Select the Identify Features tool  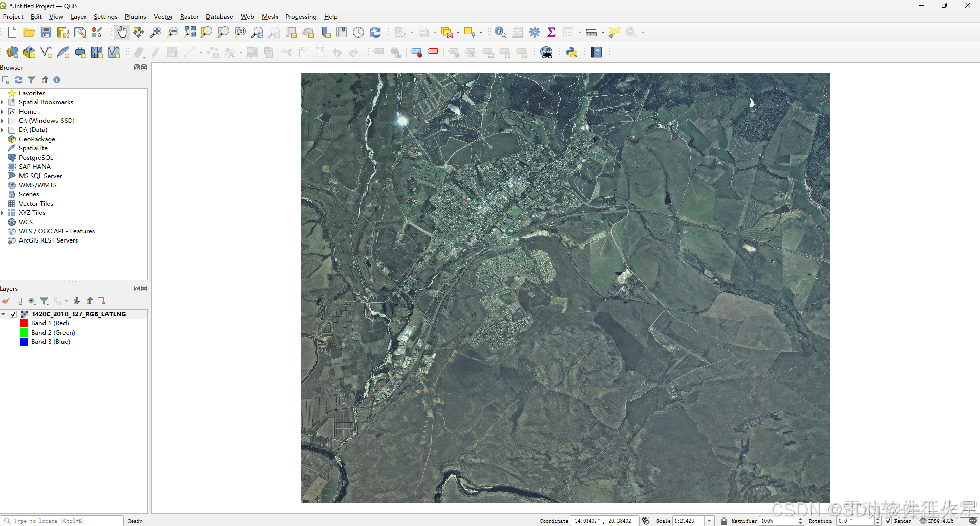tap(501, 33)
